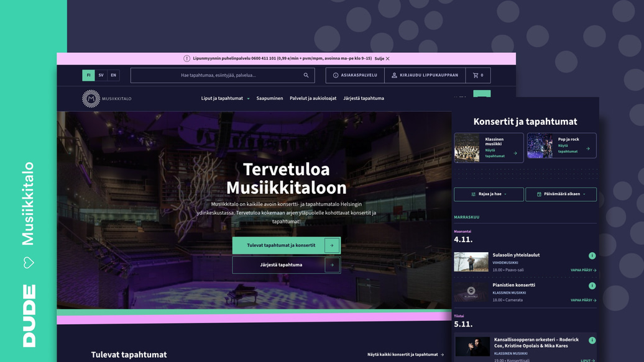Click the arrow on the Pop ja rock card
644x362 pixels.
coord(587,148)
